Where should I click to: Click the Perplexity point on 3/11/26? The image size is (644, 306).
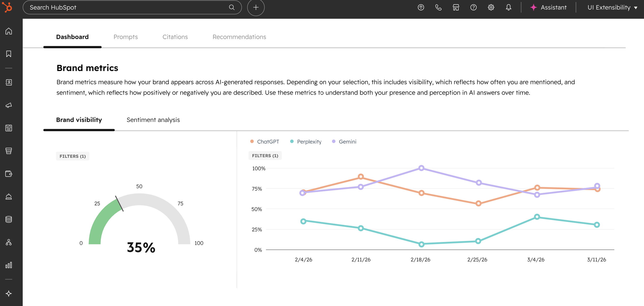(x=597, y=225)
